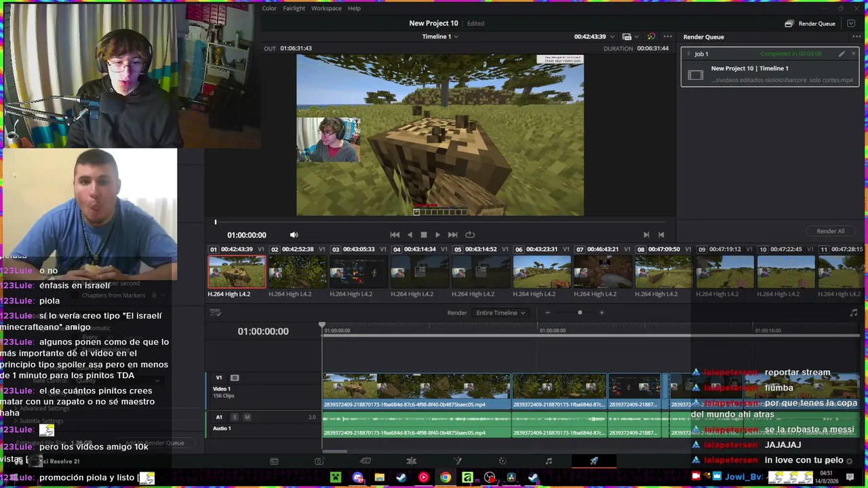
Task: Open File Explorer from the taskbar
Action: (379, 478)
